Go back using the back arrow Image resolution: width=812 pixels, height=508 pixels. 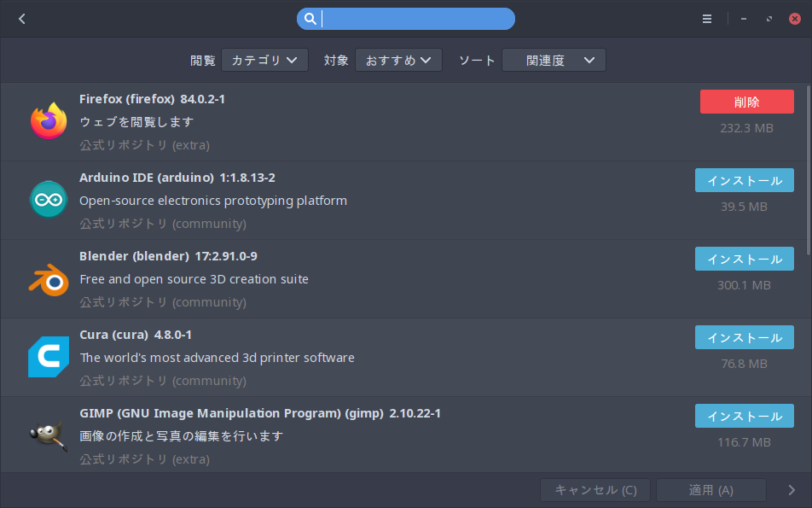22,19
